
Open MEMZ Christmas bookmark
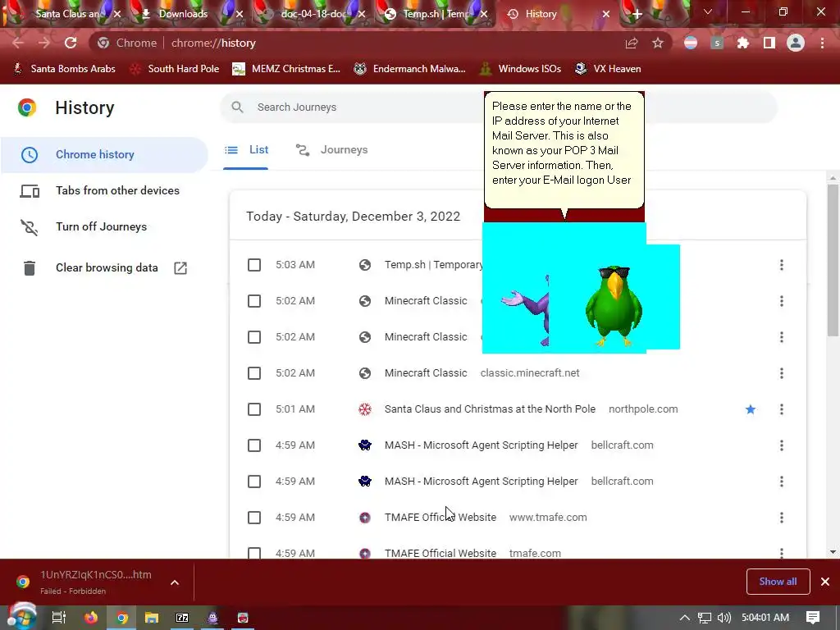click(x=286, y=69)
